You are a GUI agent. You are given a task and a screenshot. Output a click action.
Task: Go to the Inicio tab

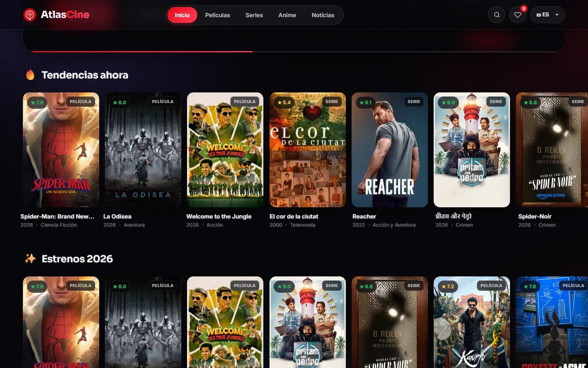click(x=182, y=15)
